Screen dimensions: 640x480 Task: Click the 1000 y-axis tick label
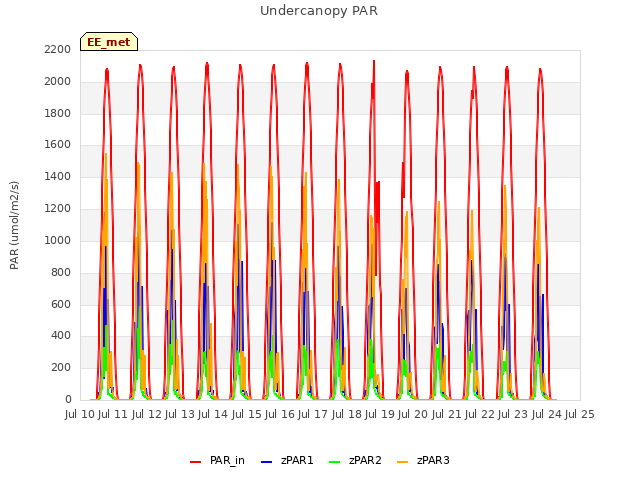click(58, 240)
